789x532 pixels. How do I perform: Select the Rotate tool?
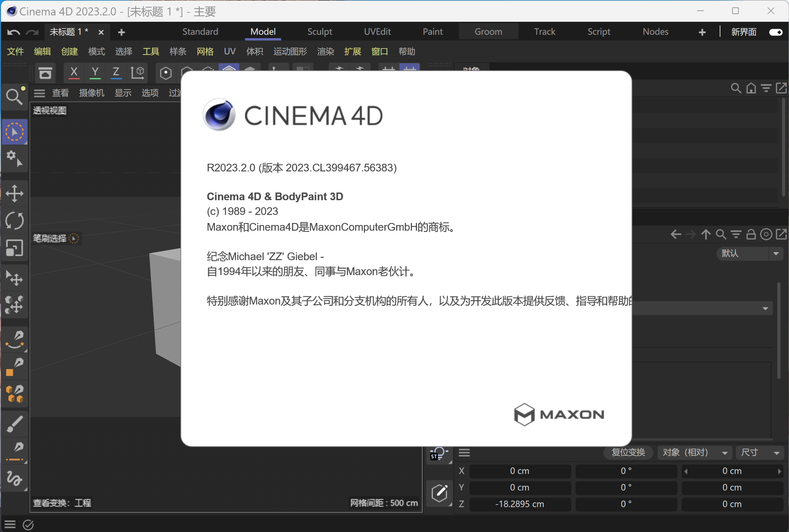[15, 221]
